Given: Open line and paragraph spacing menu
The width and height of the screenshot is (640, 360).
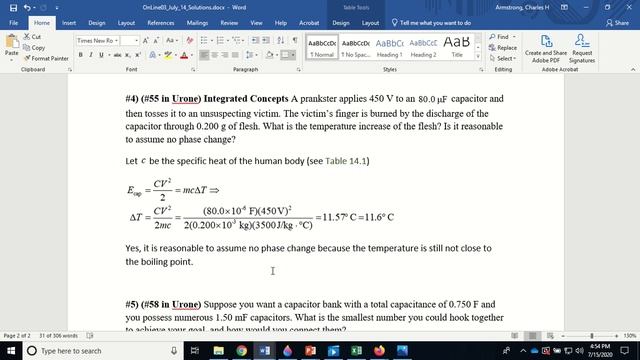Looking at the screenshot, I should (x=251, y=55).
